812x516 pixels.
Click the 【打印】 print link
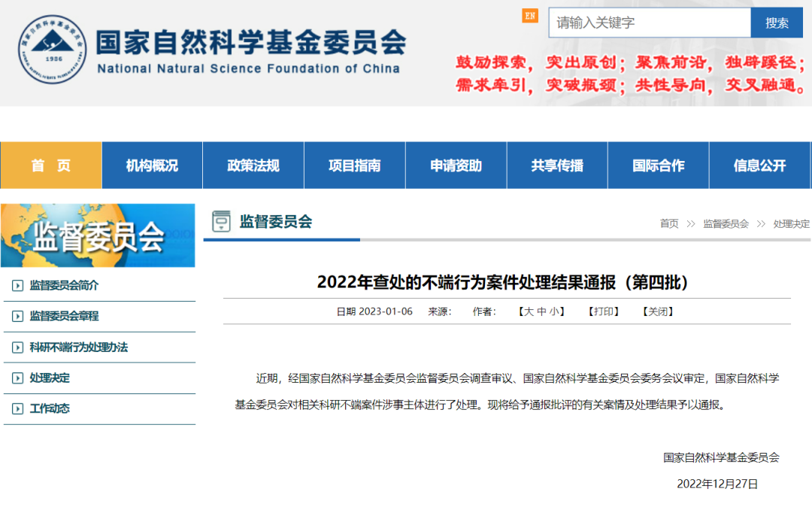pos(604,311)
